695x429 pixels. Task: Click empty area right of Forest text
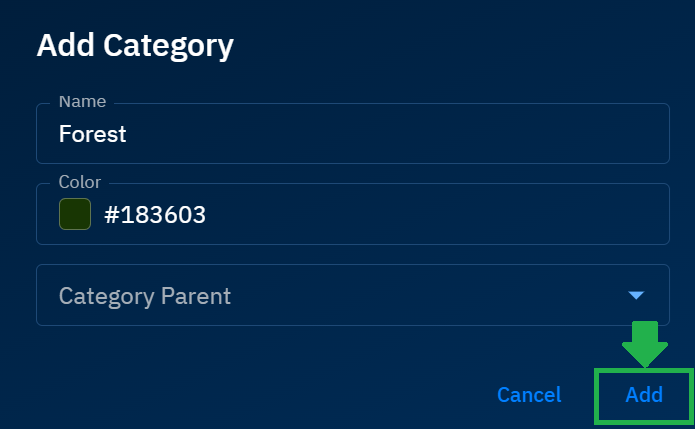tap(400, 134)
